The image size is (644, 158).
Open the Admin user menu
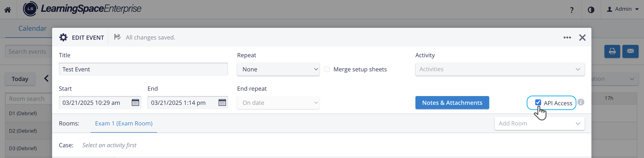pos(623,9)
